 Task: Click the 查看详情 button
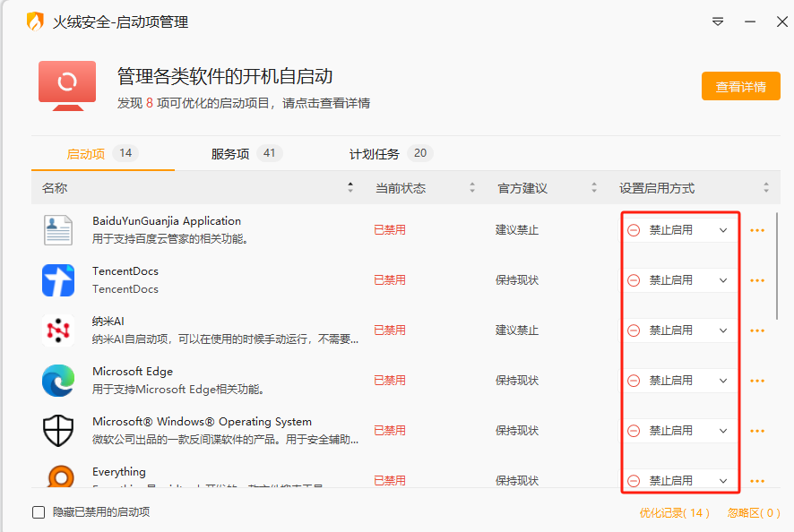click(740, 86)
